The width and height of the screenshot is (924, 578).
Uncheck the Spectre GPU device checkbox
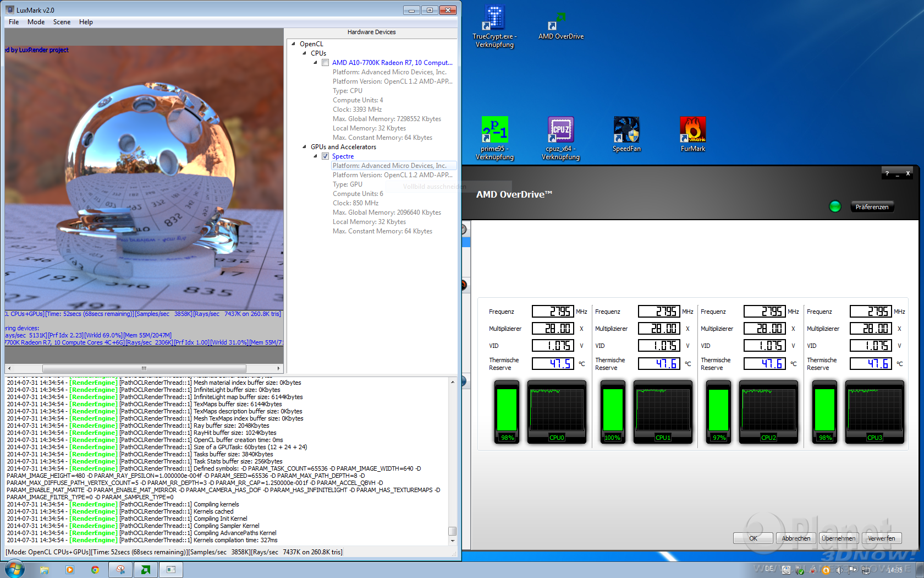[x=326, y=156]
